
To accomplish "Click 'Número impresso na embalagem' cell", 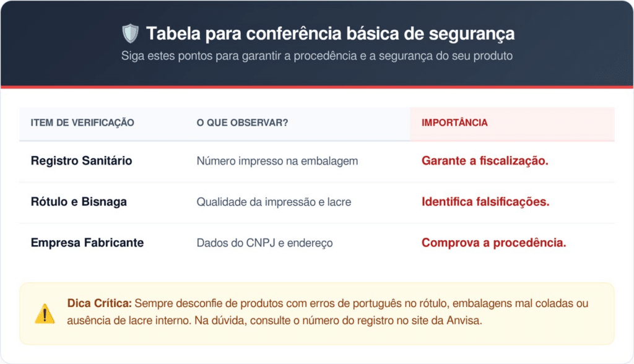I will [277, 161].
